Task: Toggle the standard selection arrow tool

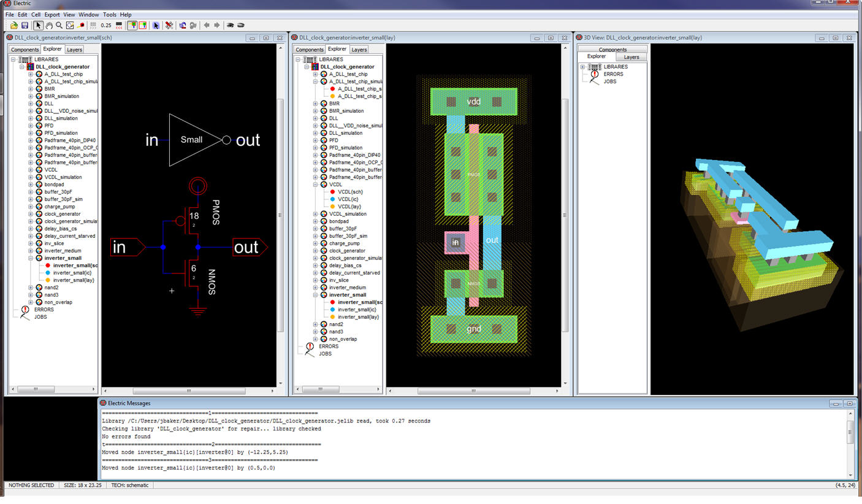Action: (38, 25)
